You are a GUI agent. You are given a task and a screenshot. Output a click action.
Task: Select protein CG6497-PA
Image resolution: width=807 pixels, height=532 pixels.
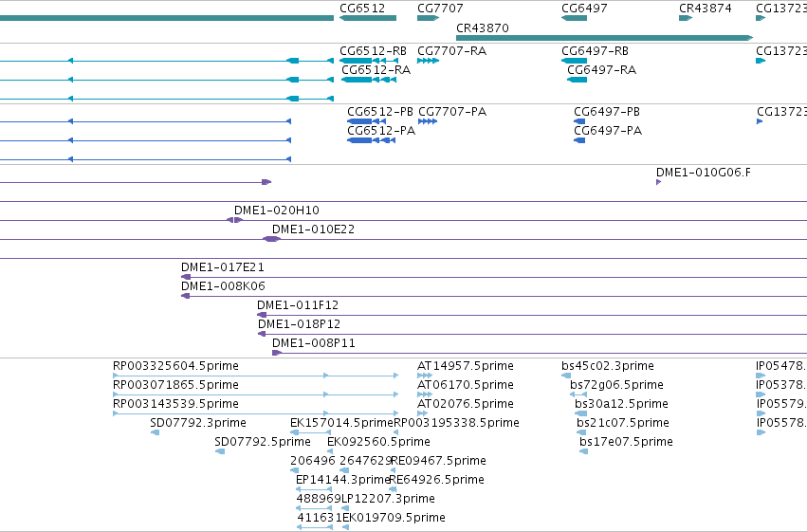click(x=579, y=140)
